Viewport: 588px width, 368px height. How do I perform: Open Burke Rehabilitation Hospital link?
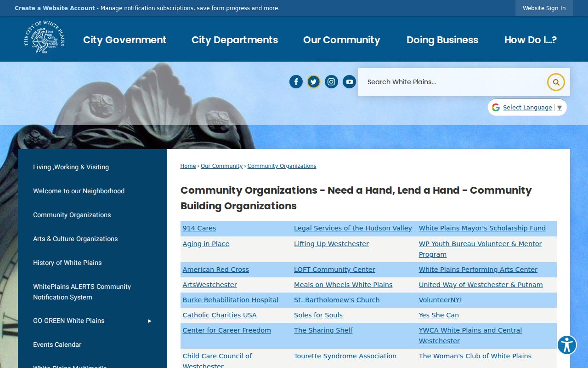[231, 300]
